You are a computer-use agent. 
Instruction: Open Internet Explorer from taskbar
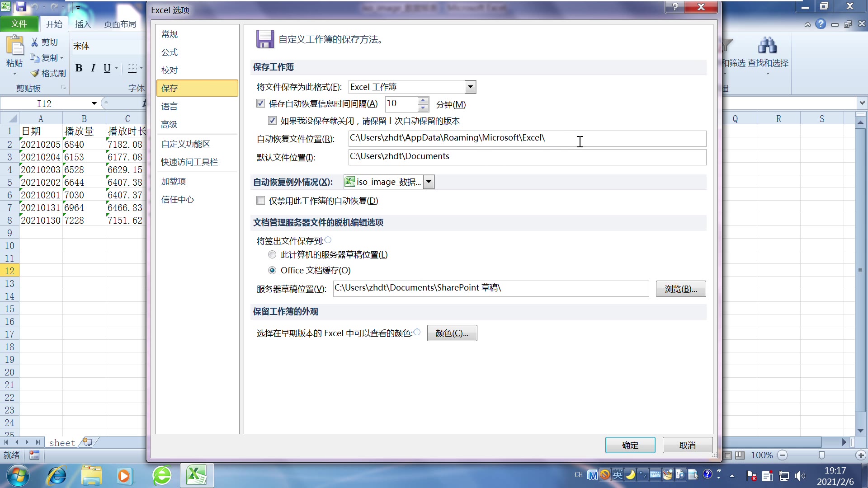pos(57,476)
